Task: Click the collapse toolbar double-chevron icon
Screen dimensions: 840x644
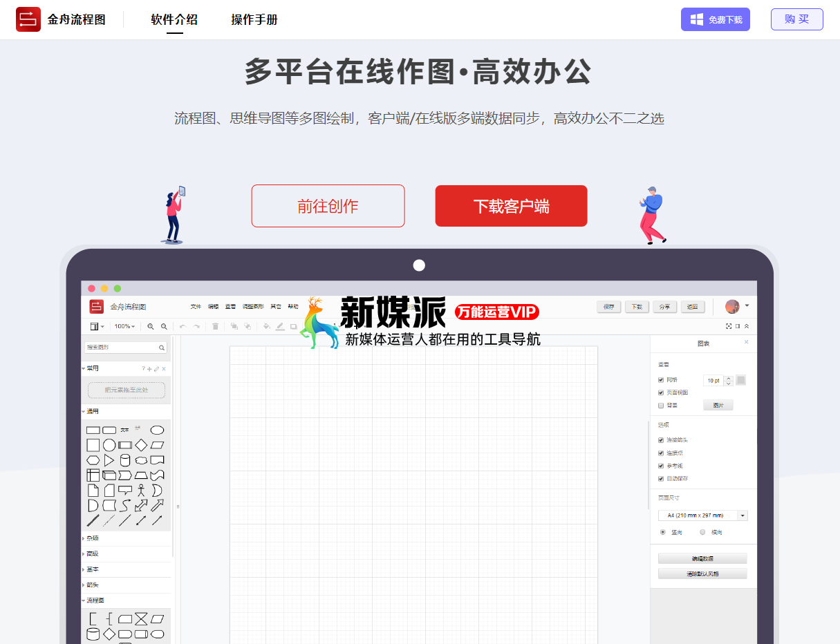Action: pyautogui.click(x=746, y=326)
